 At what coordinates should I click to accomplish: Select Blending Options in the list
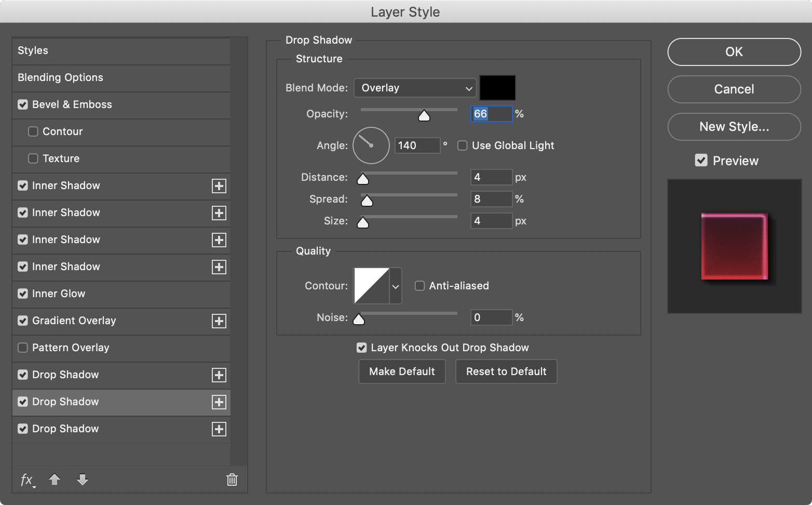[121, 78]
